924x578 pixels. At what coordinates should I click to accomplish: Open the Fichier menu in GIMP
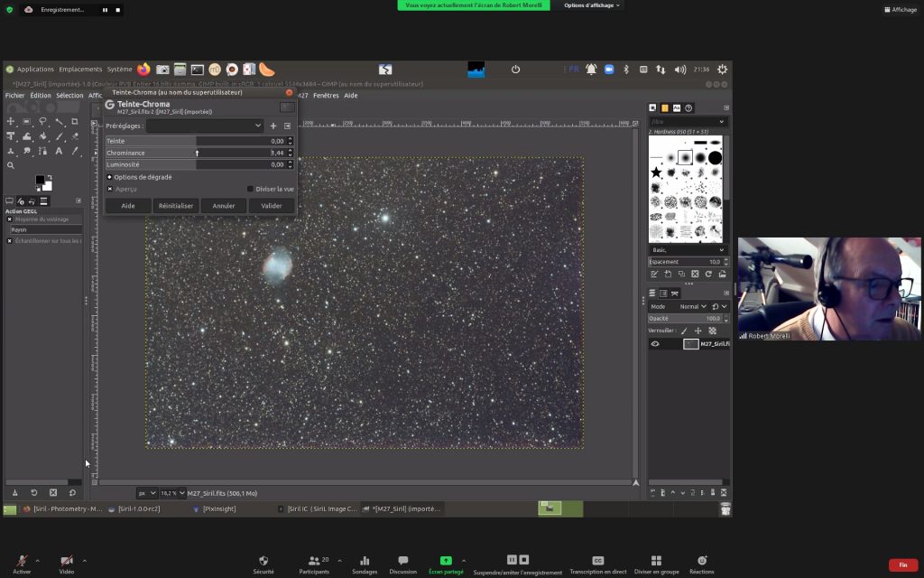15,96
